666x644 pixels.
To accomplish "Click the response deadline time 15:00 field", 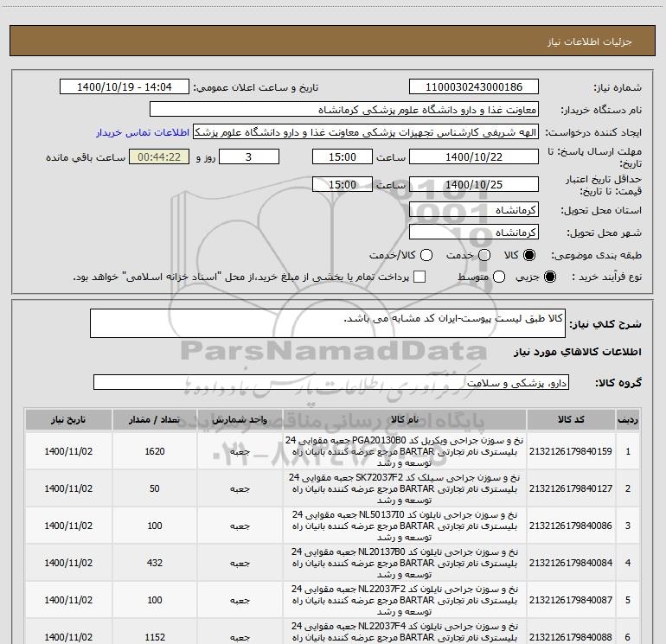I will pyautogui.click(x=343, y=156).
